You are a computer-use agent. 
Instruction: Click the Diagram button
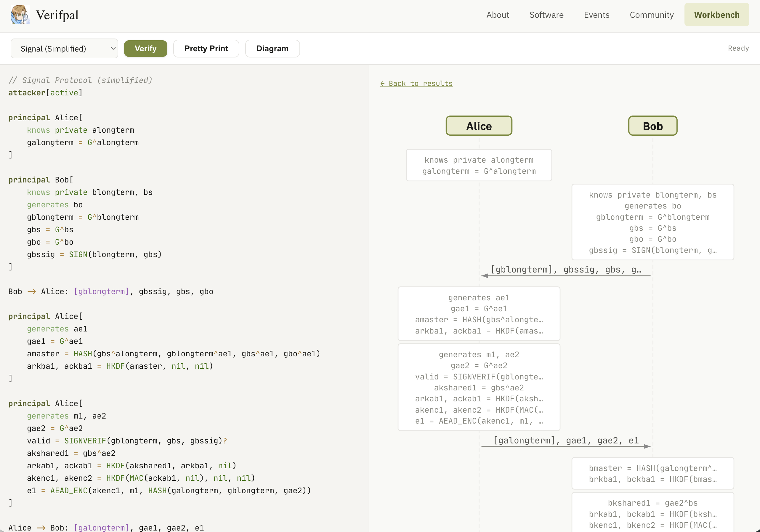click(272, 49)
